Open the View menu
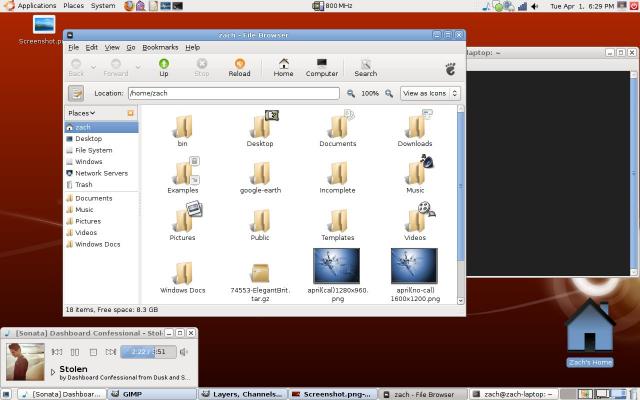 (112, 47)
